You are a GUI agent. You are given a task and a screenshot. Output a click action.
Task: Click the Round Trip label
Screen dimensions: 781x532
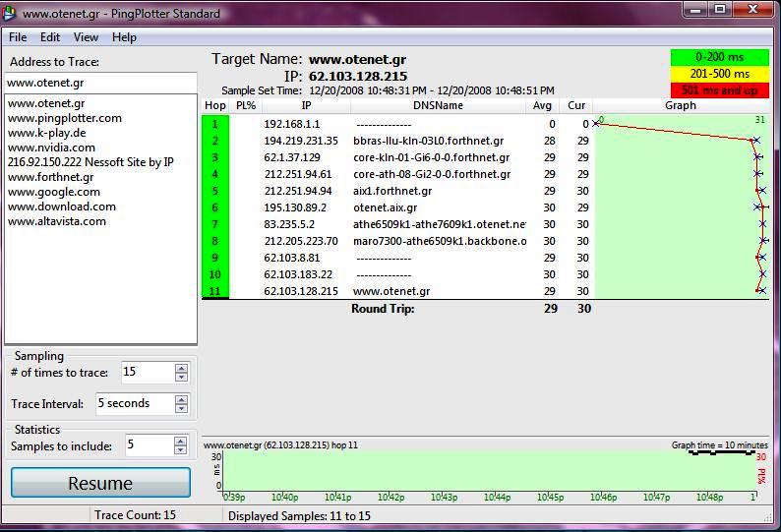(383, 309)
